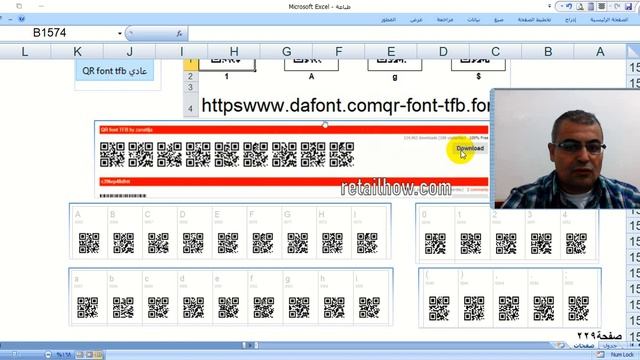Click the Print Preview icon in quick access toolbar
Viewport: 640px width, 360px height.
click(x=580, y=7)
